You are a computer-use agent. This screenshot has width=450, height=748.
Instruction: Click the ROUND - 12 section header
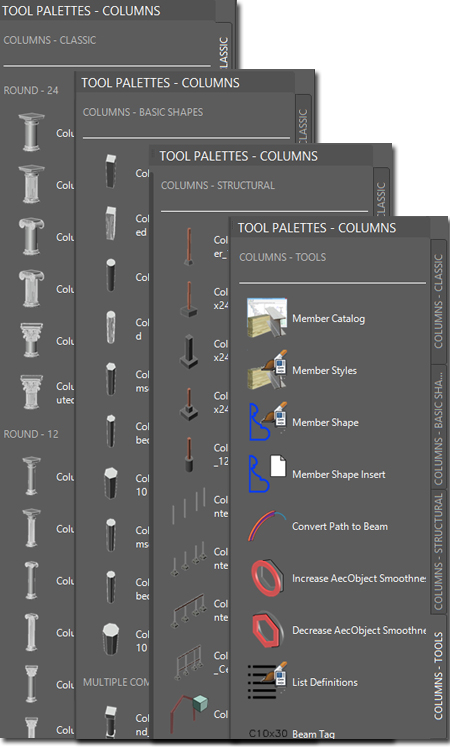31,434
